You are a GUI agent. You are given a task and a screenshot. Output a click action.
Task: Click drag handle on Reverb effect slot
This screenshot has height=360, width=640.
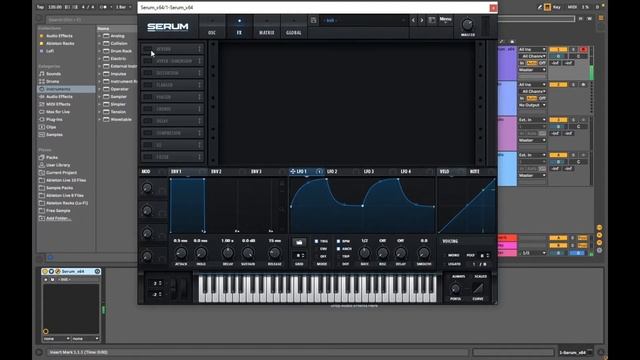(200, 49)
